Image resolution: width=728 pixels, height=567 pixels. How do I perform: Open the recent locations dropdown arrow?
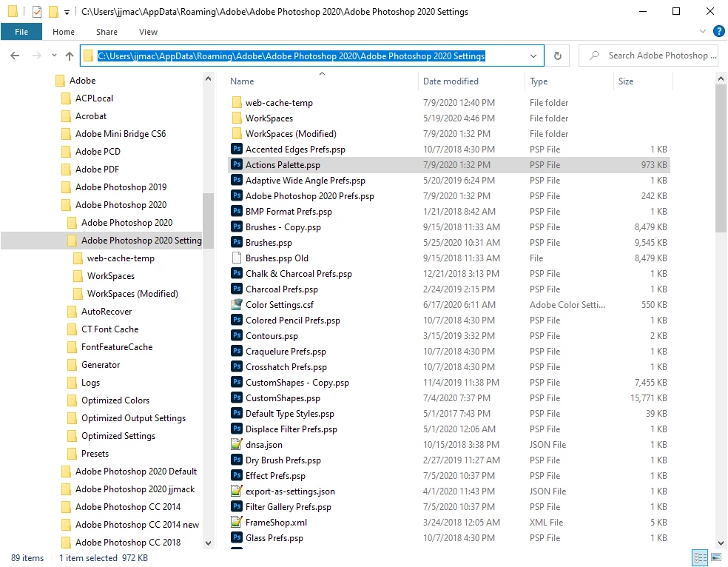tap(54, 56)
